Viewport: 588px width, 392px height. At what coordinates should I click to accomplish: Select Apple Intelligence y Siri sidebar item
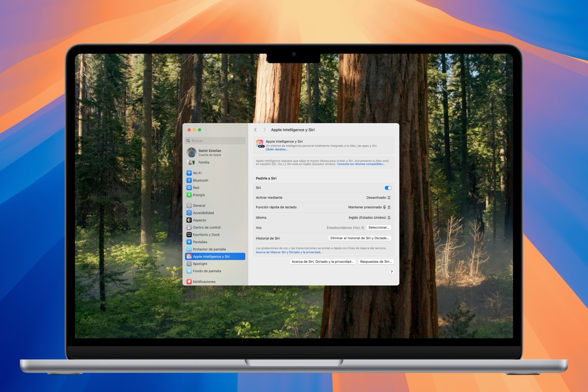[215, 256]
